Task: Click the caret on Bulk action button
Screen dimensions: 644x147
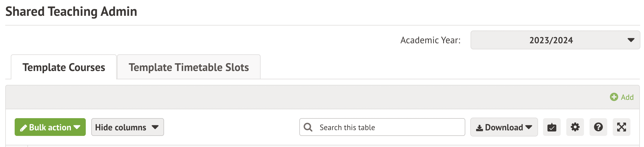Action: (x=77, y=127)
